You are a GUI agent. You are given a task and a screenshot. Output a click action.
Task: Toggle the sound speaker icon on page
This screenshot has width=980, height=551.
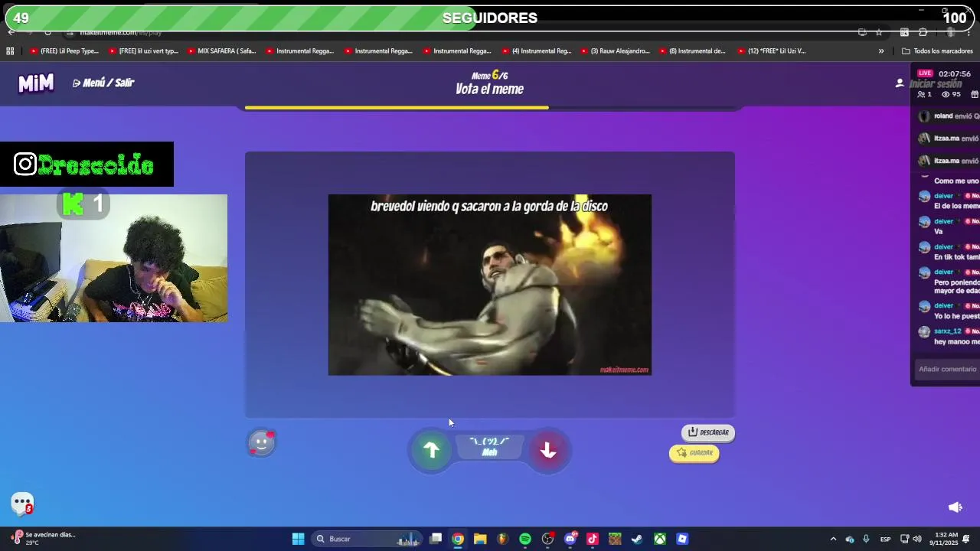[x=955, y=507]
